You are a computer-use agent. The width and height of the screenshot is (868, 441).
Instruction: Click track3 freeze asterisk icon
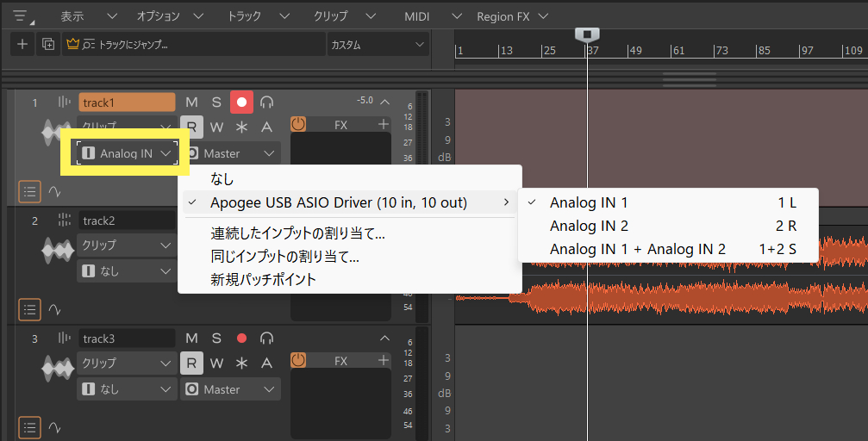[x=241, y=363]
